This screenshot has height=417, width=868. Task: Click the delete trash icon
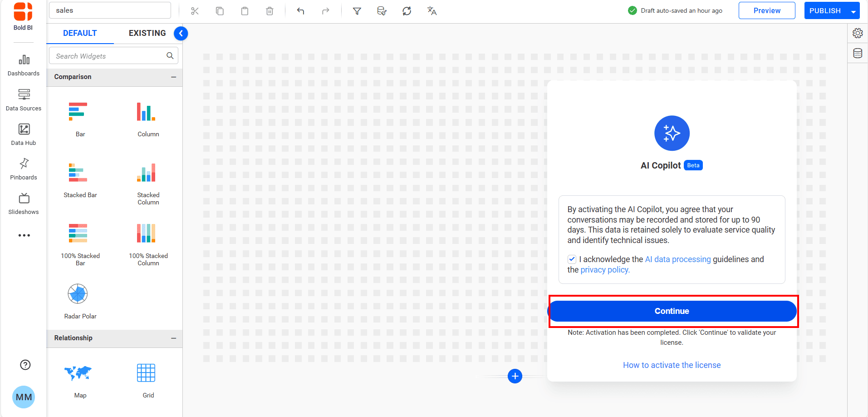[270, 11]
